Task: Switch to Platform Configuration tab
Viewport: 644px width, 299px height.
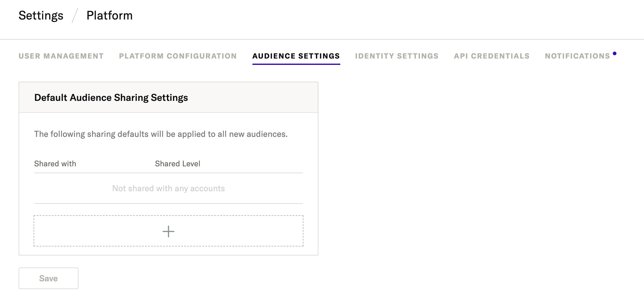Action: pos(178,56)
